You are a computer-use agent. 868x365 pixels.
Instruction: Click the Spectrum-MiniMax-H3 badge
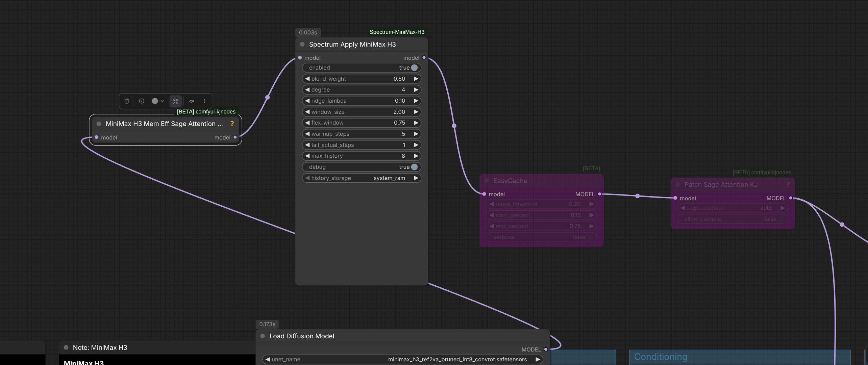point(397,32)
